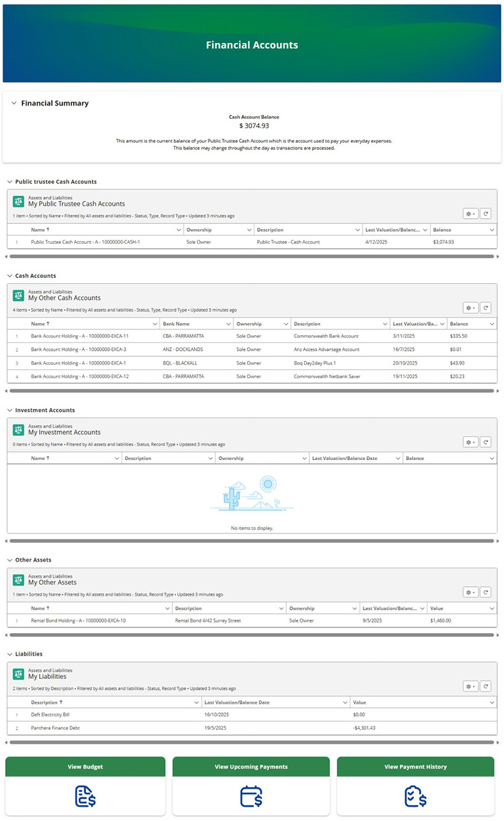Click the $1,460.00 rental bond value
This screenshot has height=821, width=504.
click(440, 621)
